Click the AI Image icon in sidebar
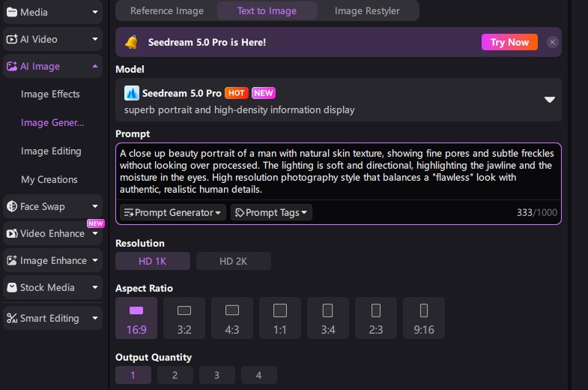Screen dimensions: 588x390 [12, 67]
